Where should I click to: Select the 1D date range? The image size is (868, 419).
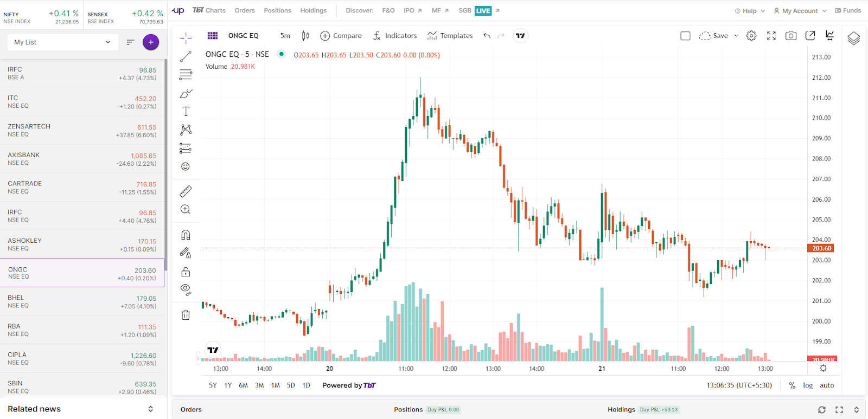[x=306, y=385]
